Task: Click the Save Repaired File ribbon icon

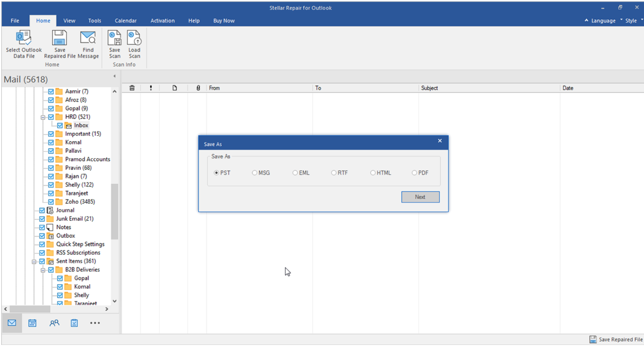Action: point(59,38)
